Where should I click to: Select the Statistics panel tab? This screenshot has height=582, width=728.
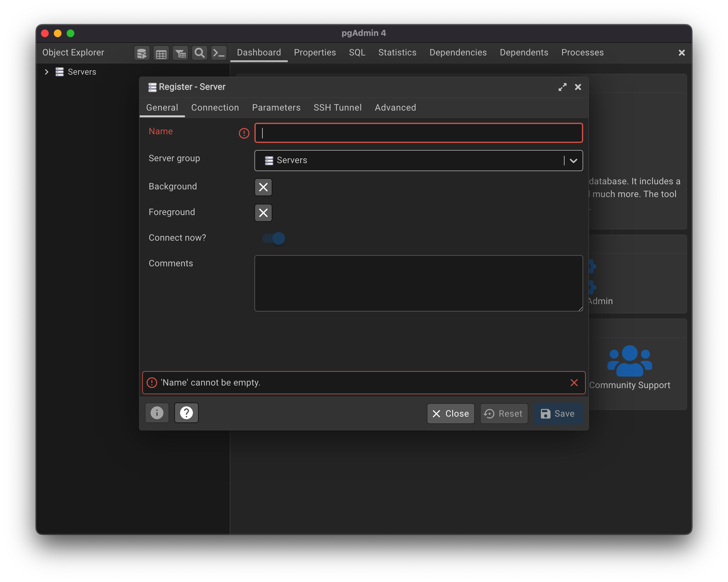click(397, 53)
